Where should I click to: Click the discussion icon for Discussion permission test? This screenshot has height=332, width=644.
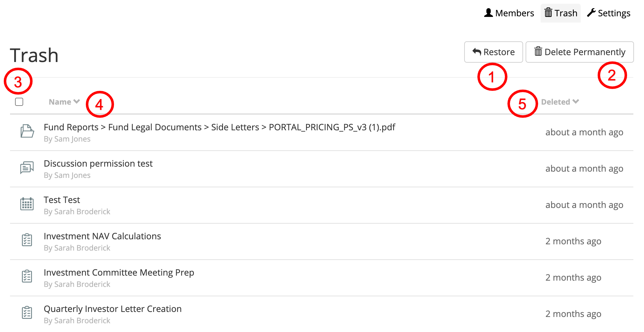tap(27, 168)
